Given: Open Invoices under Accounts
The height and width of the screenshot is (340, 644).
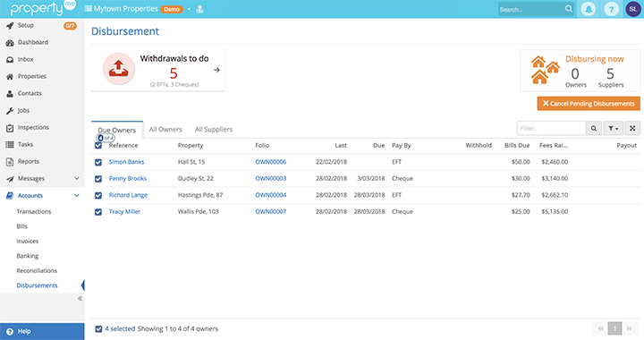Looking at the screenshot, I should (27, 241).
